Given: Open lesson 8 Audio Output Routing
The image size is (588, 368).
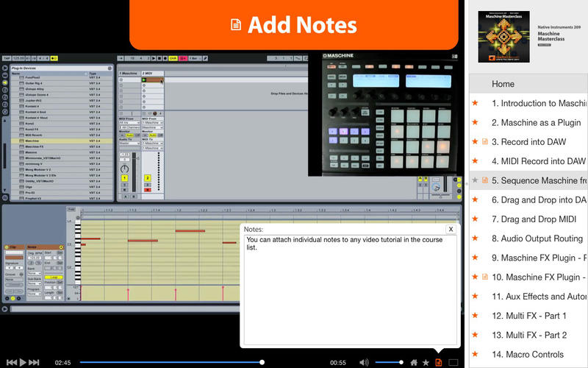Looking at the screenshot, I should pyautogui.click(x=537, y=238).
